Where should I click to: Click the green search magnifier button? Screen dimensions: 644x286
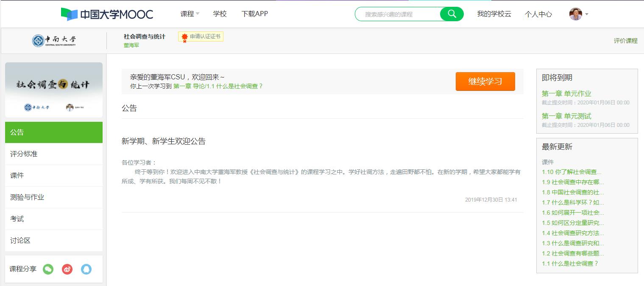coord(452,14)
